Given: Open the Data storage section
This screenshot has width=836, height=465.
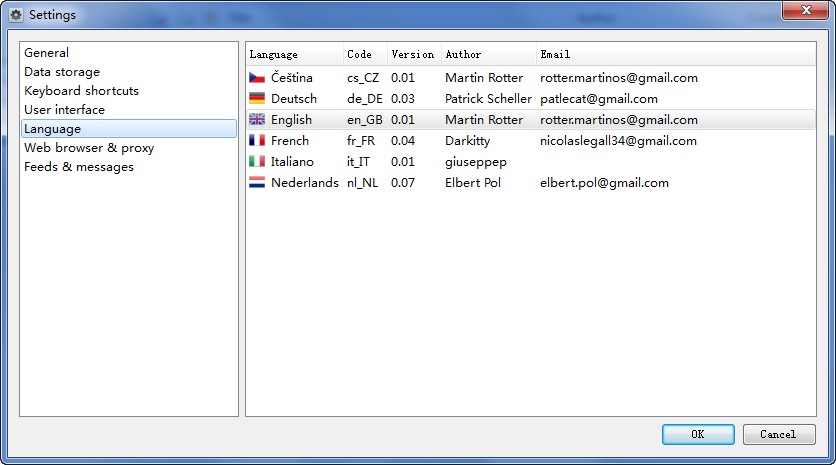Looking at the screenshot, I should (128, 72).
